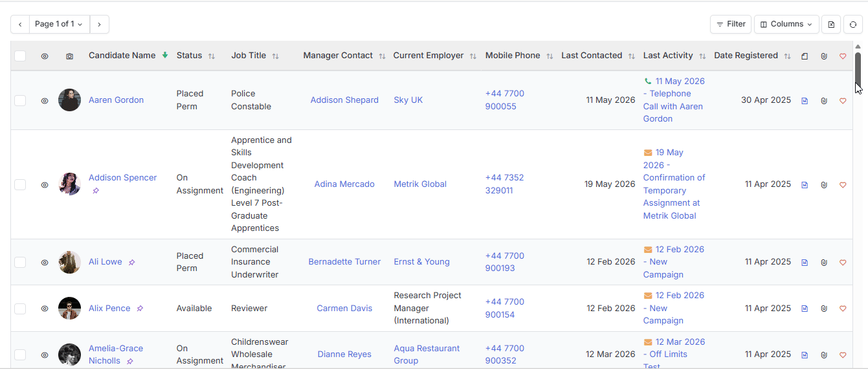Image resolution: width=868 pixels, height=370 pixels.
Task: Click the eye preview icon for Aaren Gordon
Action: click(x=45, y=101)
